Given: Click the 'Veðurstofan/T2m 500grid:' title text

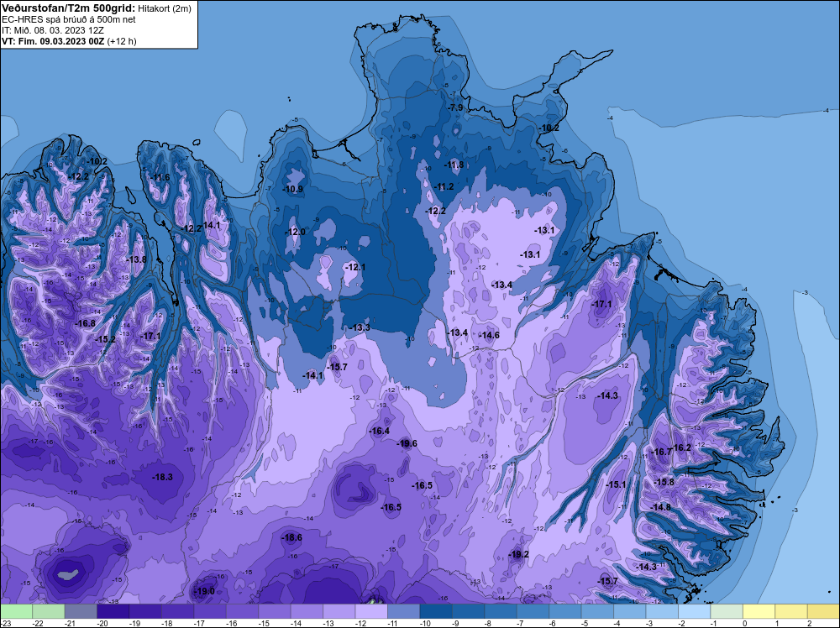Looking at the screenshot, I should tap(69, 8).
